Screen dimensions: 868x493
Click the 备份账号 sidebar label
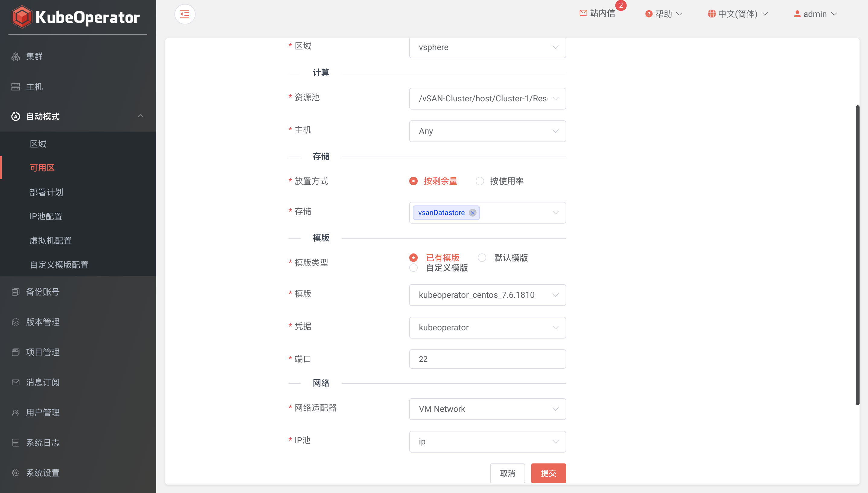click(43, 292)
